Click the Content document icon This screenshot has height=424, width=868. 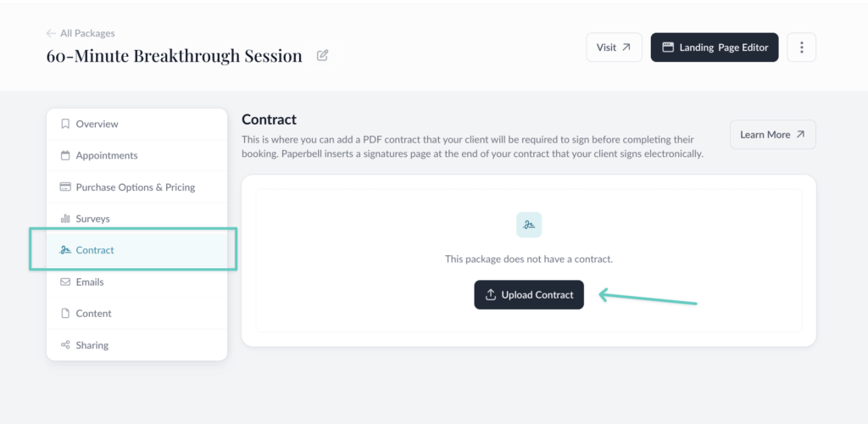(65, 314)
